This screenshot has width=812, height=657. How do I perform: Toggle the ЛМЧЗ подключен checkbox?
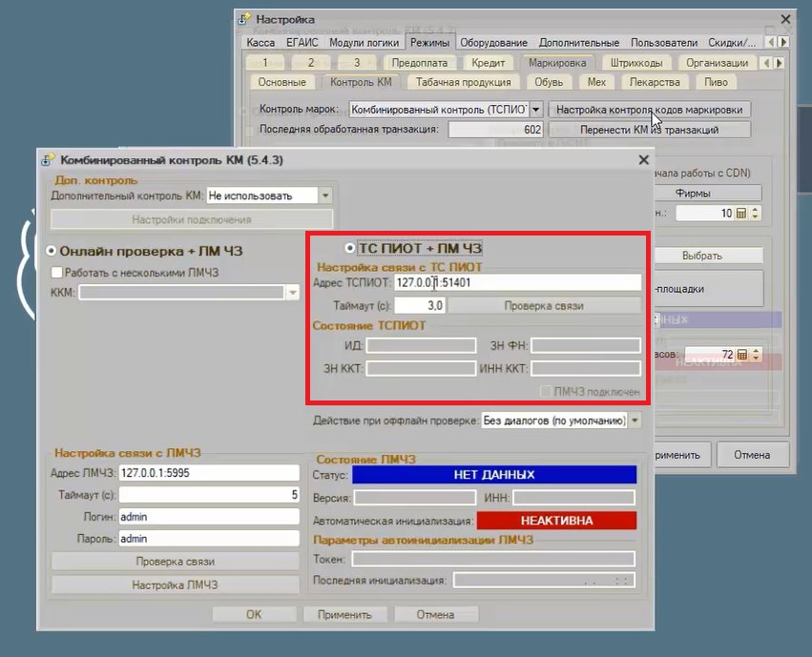545,392
